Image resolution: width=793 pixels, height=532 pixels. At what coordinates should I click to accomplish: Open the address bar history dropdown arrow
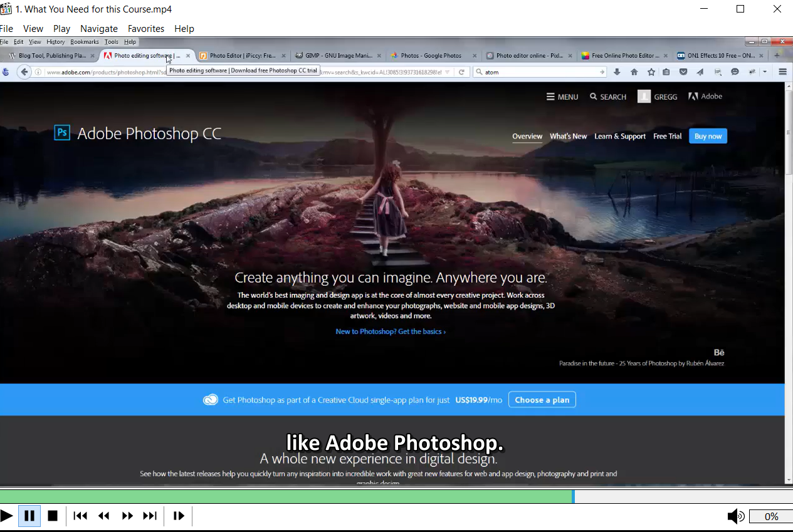pos(447,72)
